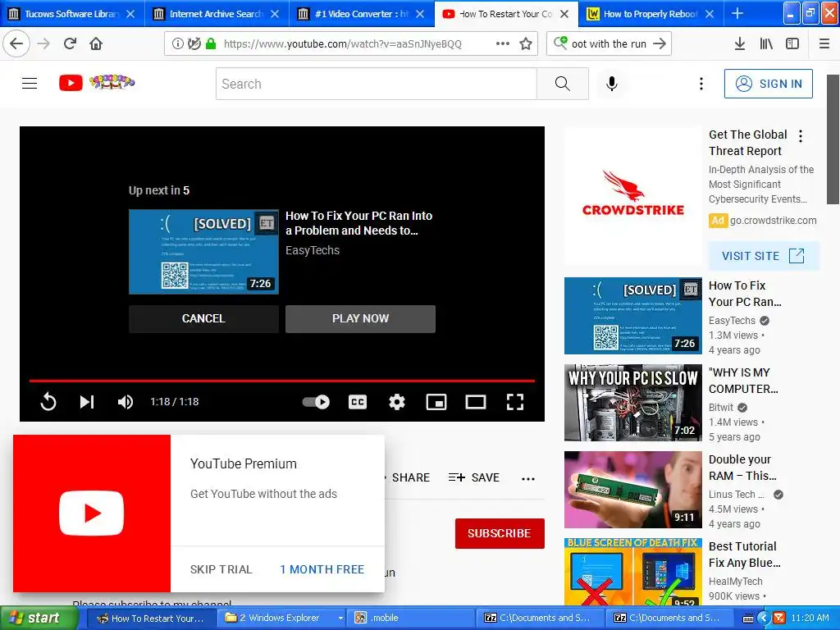Search with your voice microphone icon
The image size is (840, 630).
click(612, 84)
